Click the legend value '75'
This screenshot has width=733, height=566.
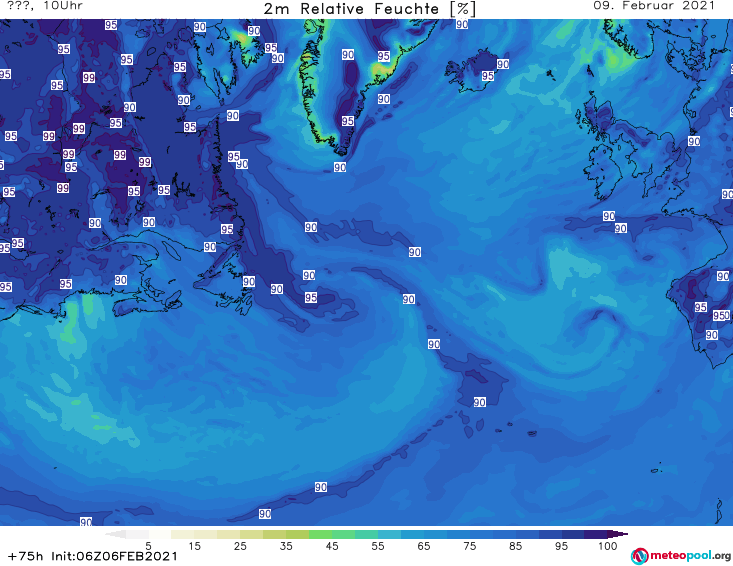tap(469, 546)
